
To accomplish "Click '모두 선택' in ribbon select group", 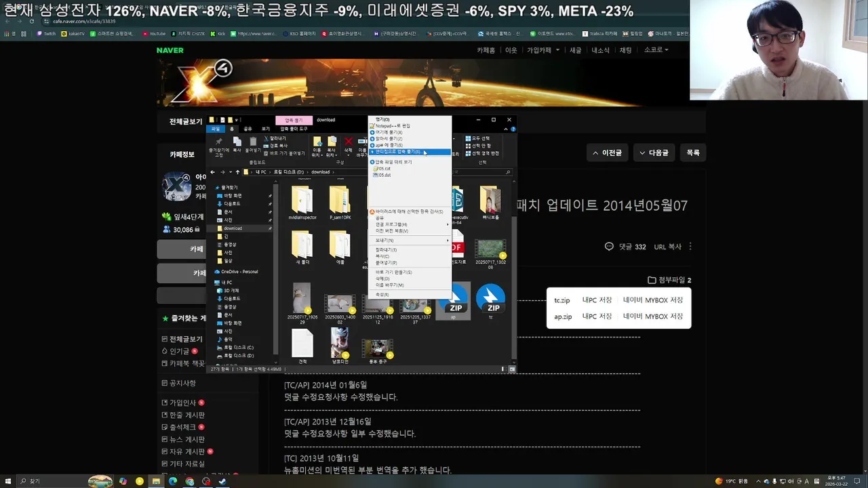I will point(477,138).
